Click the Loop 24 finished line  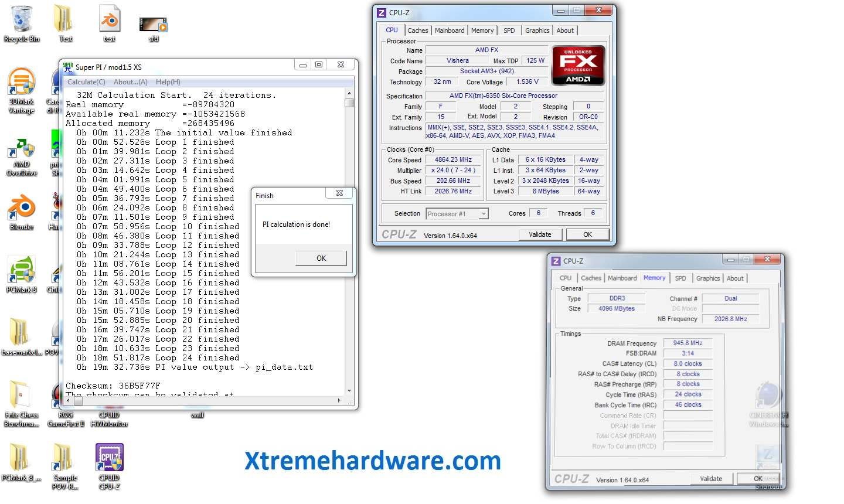158,357
